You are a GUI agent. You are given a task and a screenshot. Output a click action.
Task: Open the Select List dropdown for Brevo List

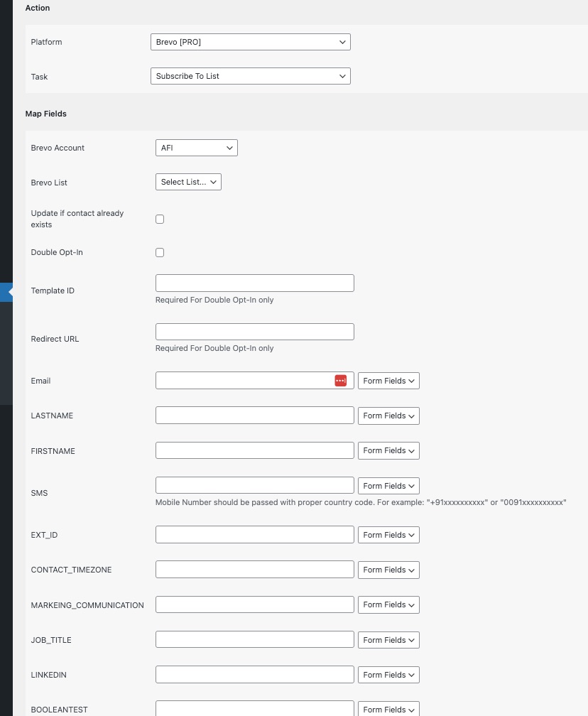(189, 182)
